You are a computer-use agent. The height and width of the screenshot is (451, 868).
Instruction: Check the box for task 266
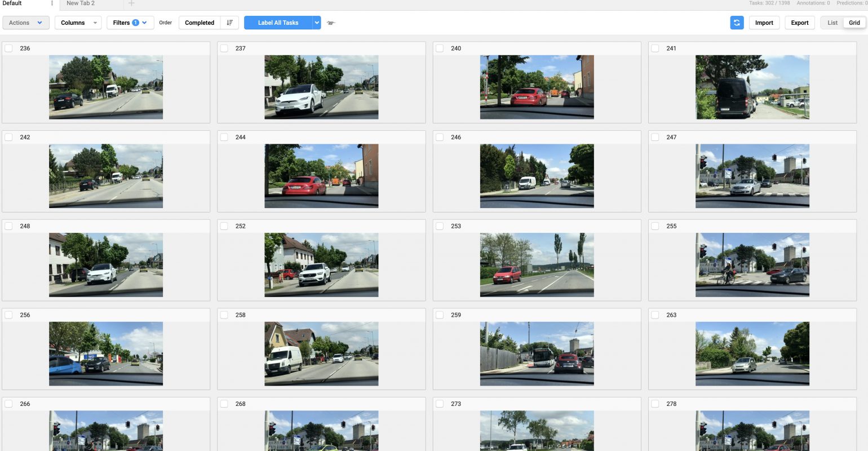pyautogui.click(x=9, y=404)
